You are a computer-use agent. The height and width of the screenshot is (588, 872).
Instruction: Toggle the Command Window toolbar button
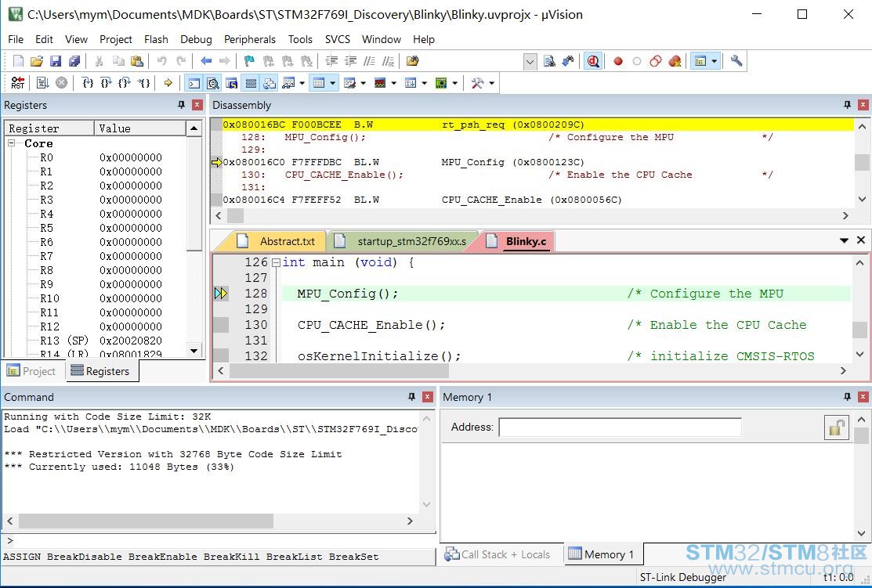click(x=194, y=83)
